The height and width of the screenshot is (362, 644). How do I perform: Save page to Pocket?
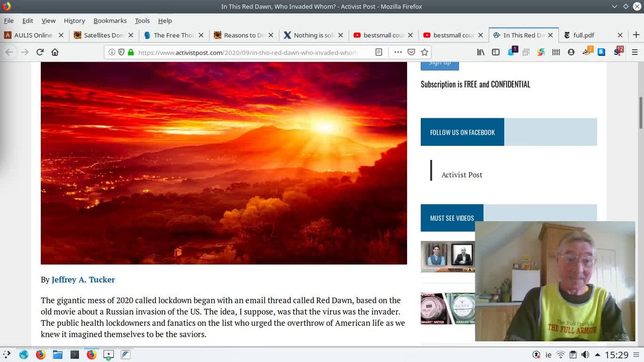411,52
